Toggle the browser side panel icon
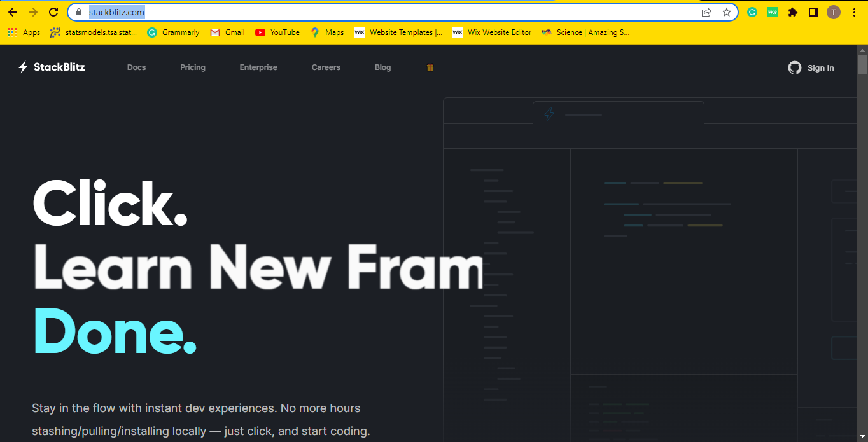Viewport: 868px width, 442px height. click(813, 12)
